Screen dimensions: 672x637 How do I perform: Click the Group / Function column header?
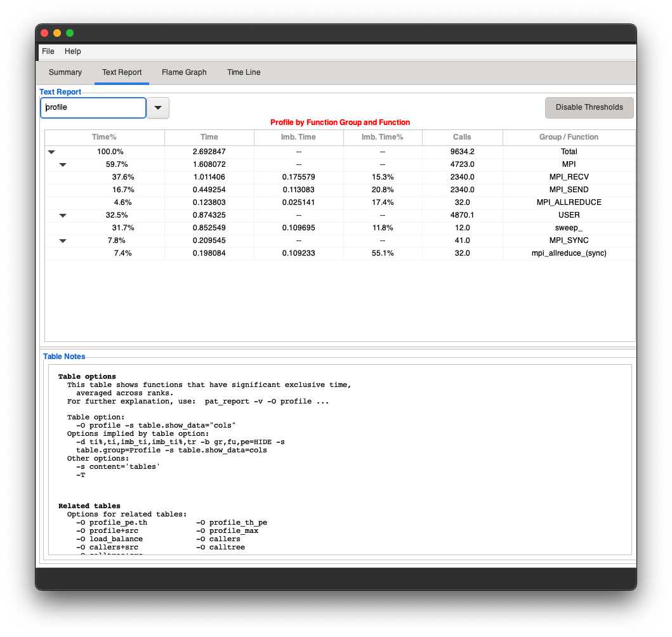tap(569, 137)
